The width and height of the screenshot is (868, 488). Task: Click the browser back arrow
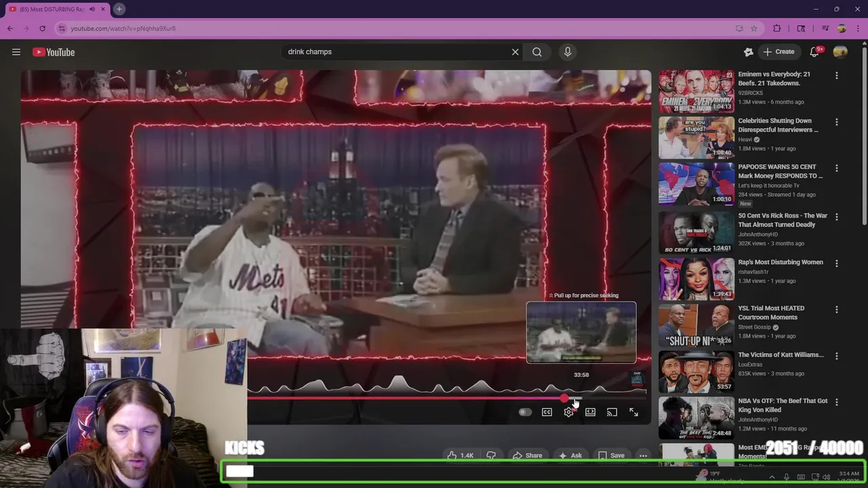coord(10,28)
